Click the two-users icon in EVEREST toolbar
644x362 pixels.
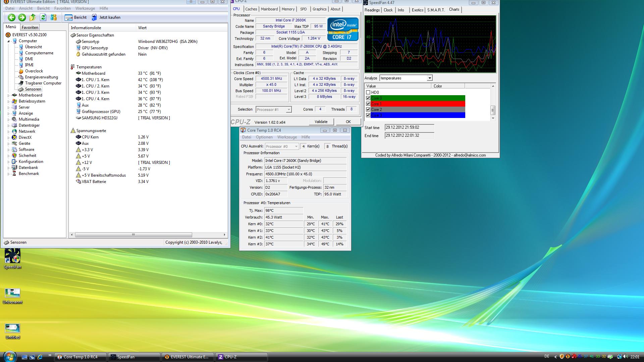tap(53, 17)
